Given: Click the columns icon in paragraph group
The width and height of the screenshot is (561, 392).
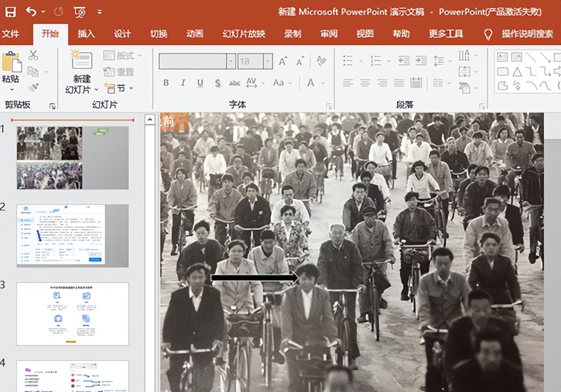Looking at the screenshot, I should point(438,84).
